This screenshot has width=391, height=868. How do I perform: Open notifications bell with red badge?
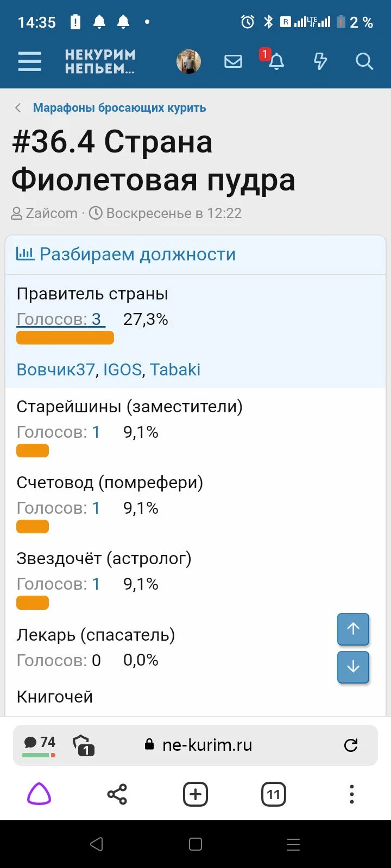(276, 61)
